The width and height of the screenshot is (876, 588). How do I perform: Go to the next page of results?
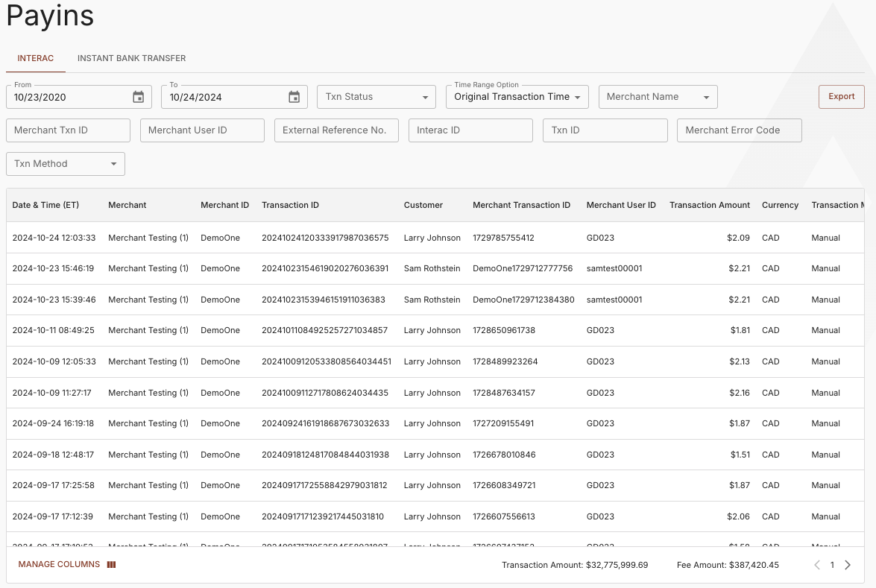[848, 564]
